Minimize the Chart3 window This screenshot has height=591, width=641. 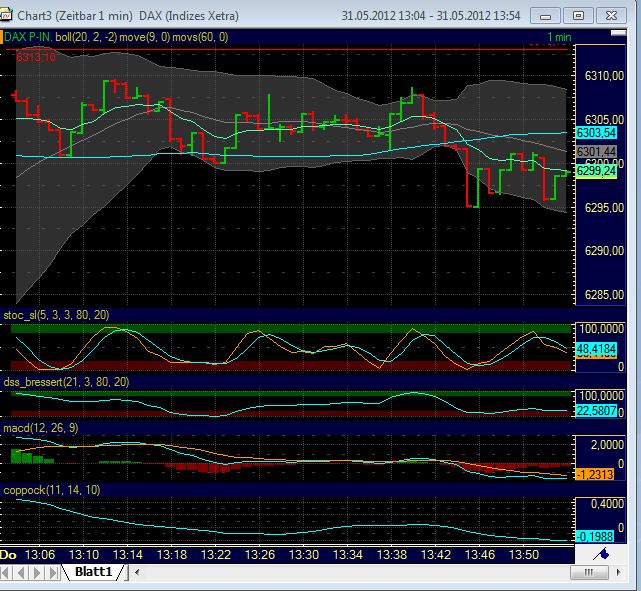click(545, 16)
